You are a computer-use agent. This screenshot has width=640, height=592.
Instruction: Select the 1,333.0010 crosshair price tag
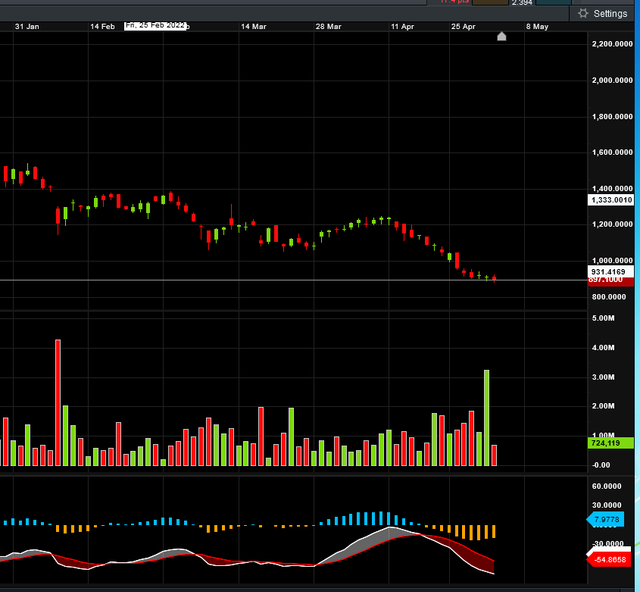coord(611,200)
